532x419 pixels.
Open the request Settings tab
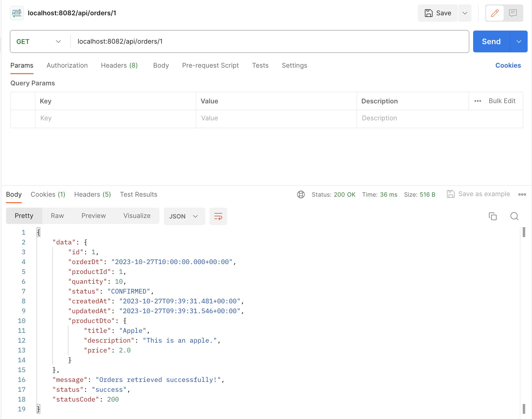pyautogui.click(x=294, y=65)
